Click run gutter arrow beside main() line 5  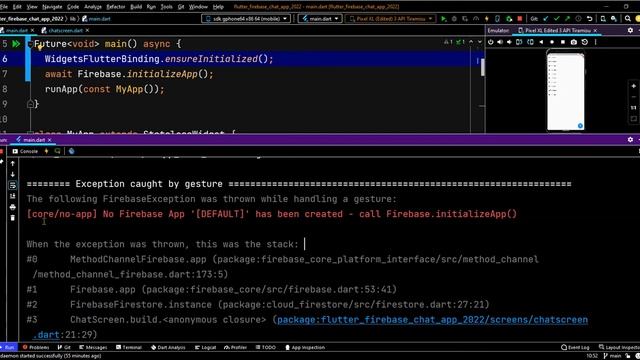pos(16,44)
